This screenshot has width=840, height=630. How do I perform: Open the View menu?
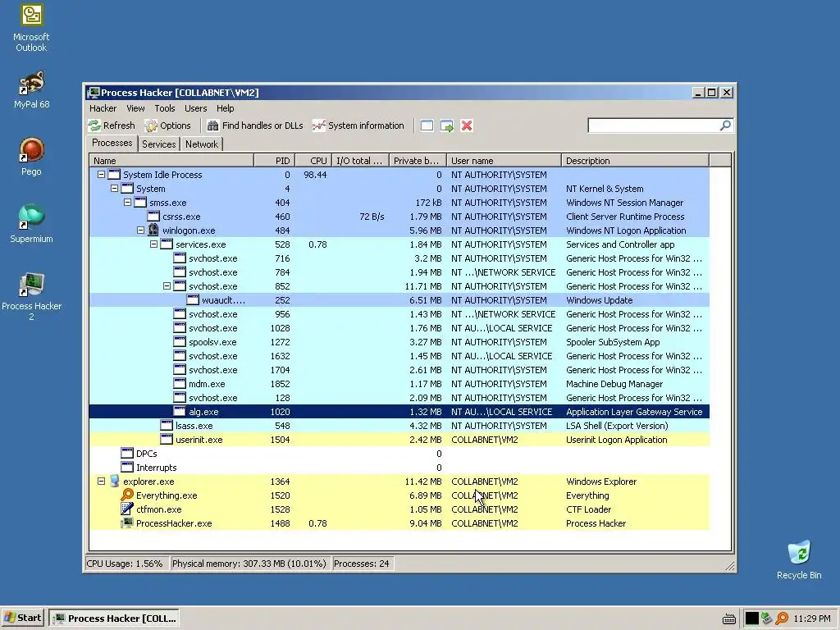click(135, 108)
